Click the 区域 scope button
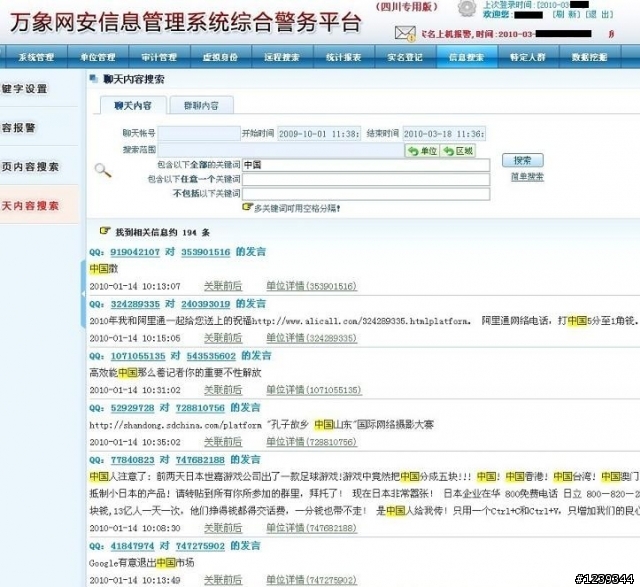The width and height of the screenshot is (640, 587). 458,151
